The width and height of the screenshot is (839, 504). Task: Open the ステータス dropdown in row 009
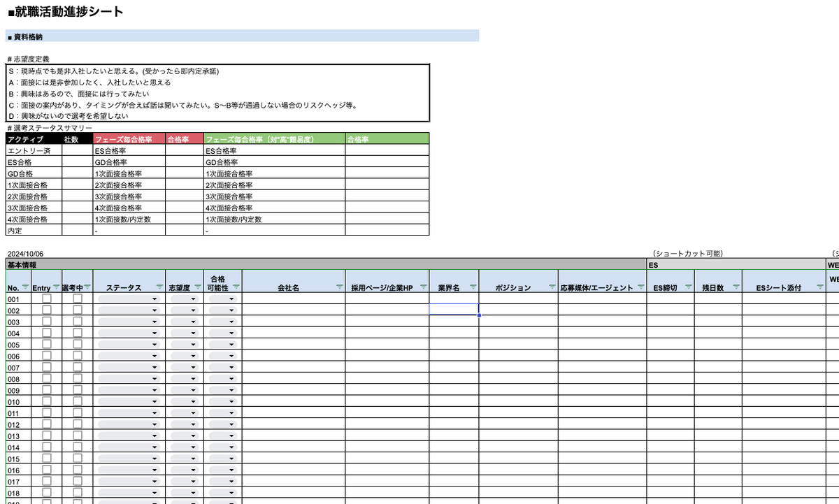129,390
